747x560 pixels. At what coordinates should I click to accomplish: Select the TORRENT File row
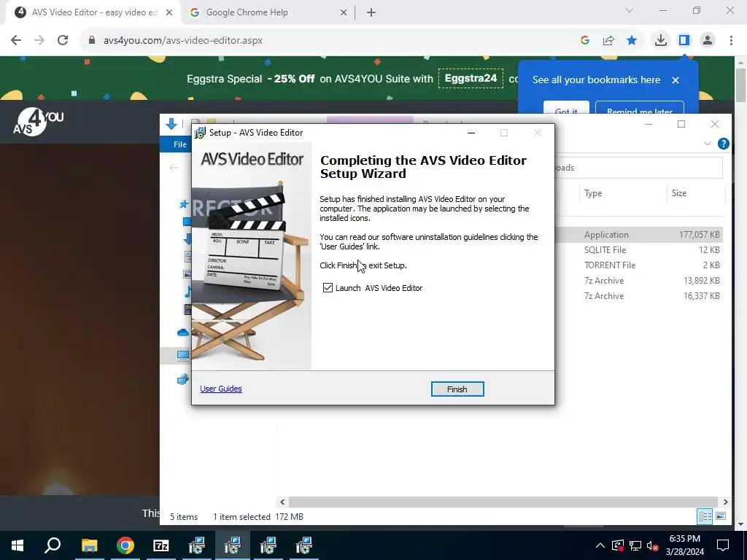pyautogui.click(x=639, y=265)
